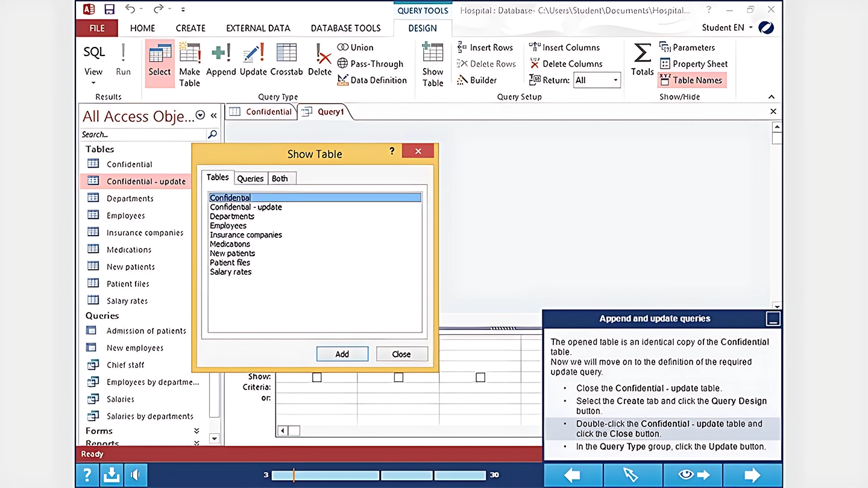
Task: Check the first Show checkbox in grid
Action: coord(317,377)
